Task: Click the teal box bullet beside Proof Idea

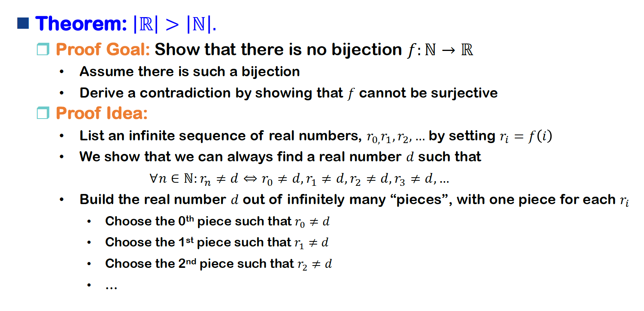Action: click(x=43, y=113)
